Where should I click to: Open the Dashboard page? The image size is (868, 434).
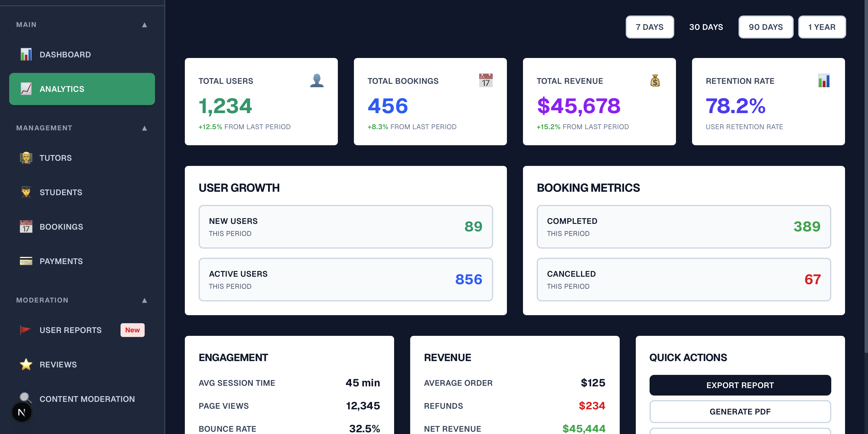82,55
